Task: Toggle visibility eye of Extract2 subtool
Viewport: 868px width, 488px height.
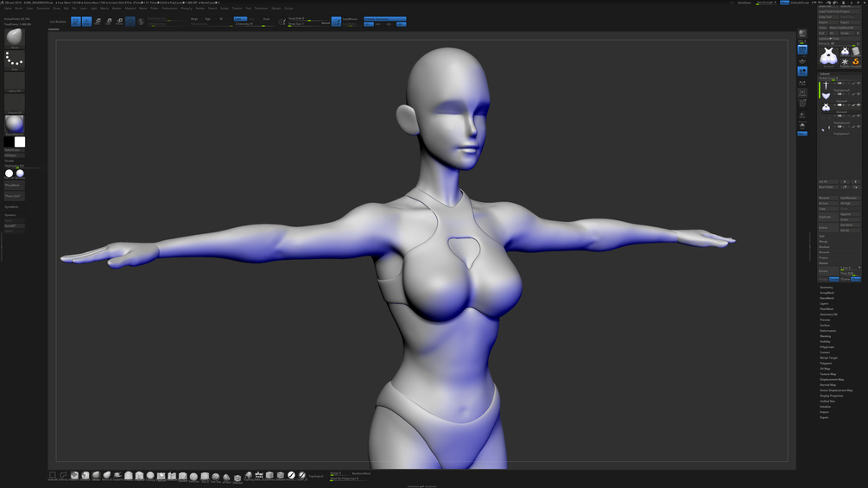Action: (858, 105)
